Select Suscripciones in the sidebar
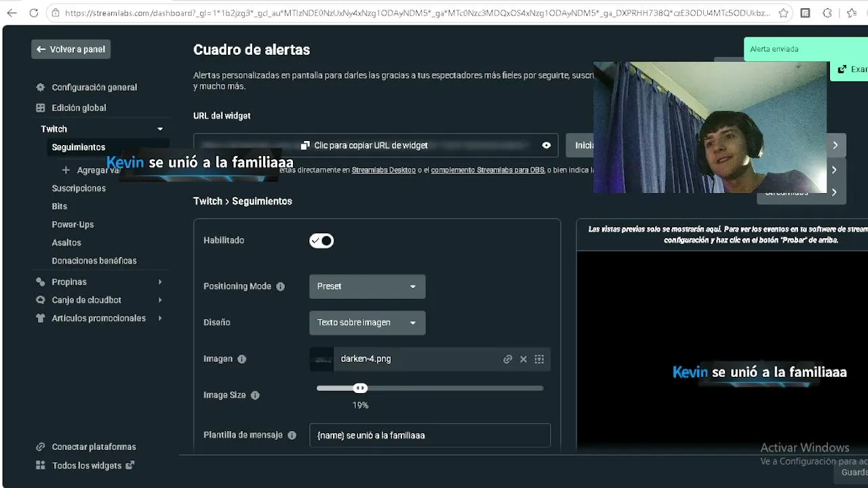Image resolution: width=868 pixels, height=488 pixels. point(79,188)
